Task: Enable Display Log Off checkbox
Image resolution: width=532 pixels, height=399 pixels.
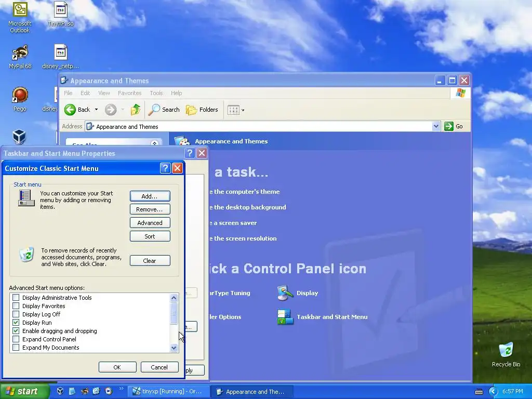Action: pos(16,314)
